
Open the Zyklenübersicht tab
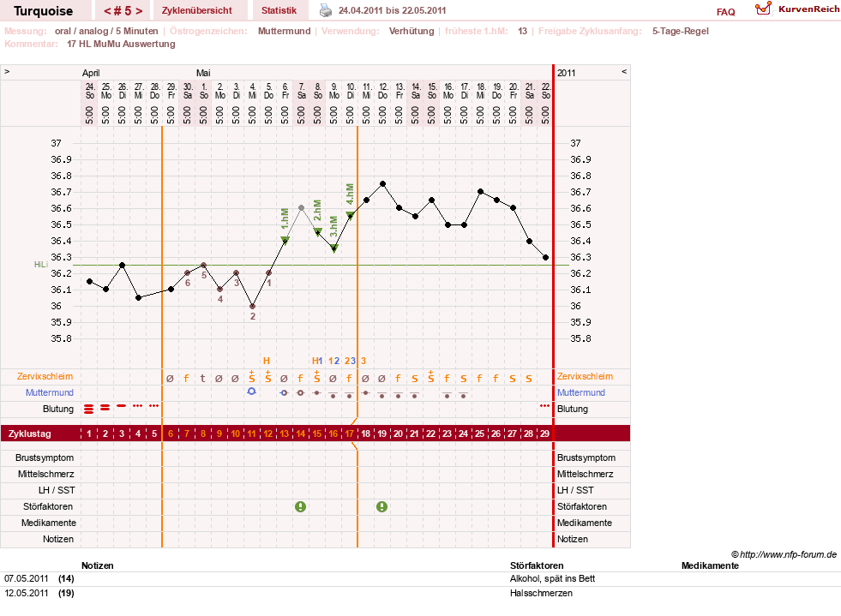click(x=197, y=10)
